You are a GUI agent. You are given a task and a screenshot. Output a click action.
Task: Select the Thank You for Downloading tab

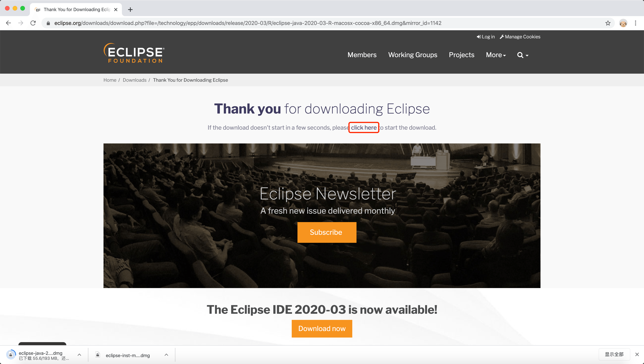[76, 10]
